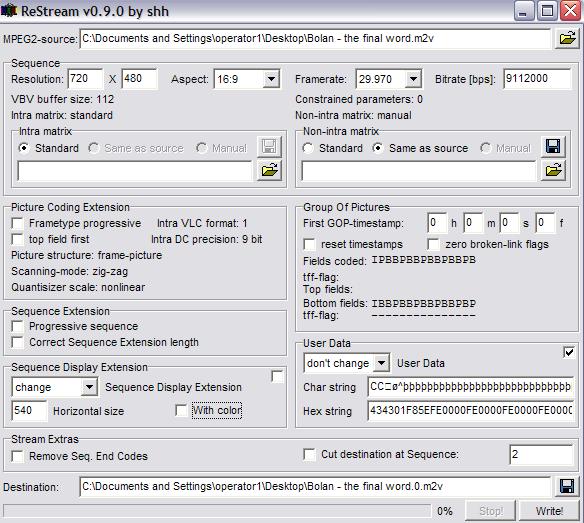Open the Framerate 29.970 dropdown
This screenshot has width=584, height=523.
[x=413, y=79]
